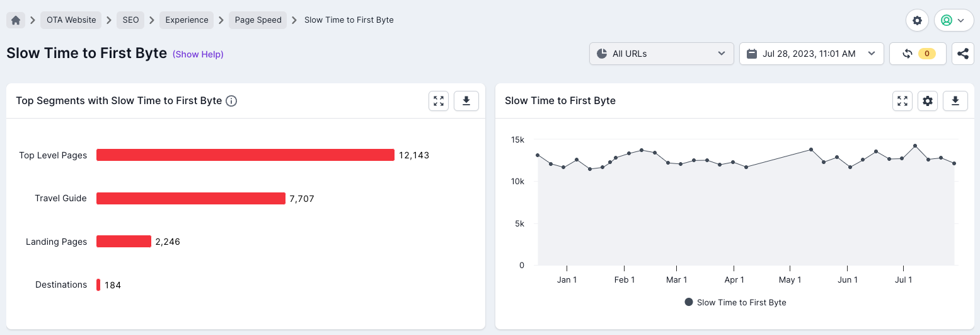Click the Feb 1 axis label
Screen dimensions: 980x335
tap(624, 279)
